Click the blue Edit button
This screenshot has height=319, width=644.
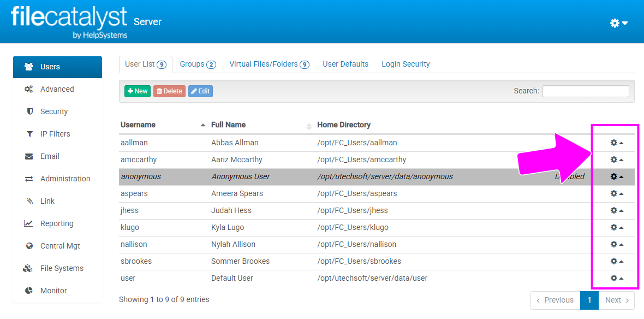point(200,91)
